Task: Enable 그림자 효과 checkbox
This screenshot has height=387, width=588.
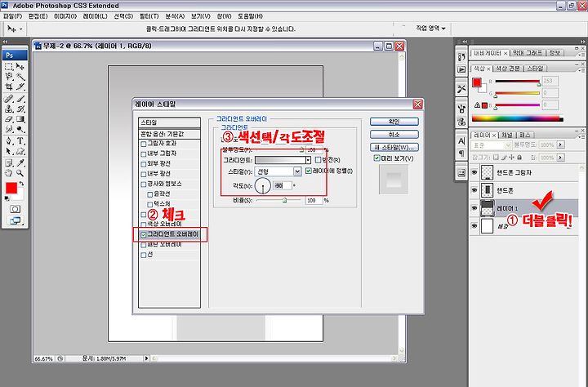Action: coord(143,144)
